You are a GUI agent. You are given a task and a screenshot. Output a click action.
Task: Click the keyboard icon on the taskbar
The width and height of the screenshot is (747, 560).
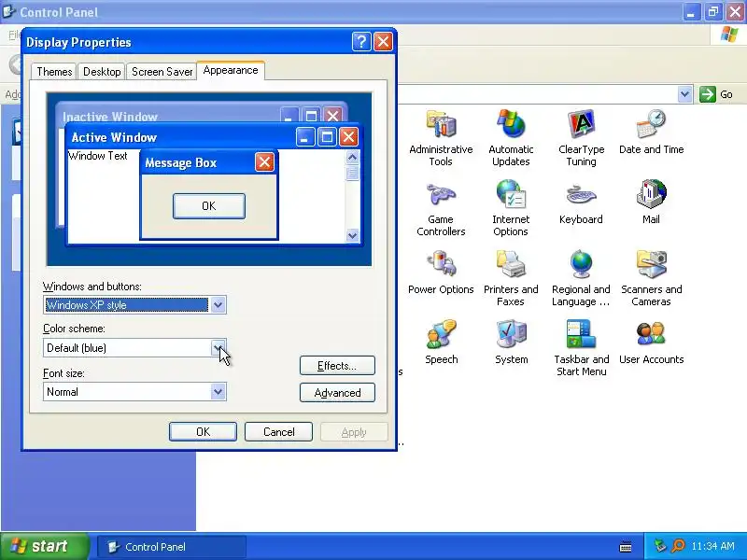click(626, 547)
